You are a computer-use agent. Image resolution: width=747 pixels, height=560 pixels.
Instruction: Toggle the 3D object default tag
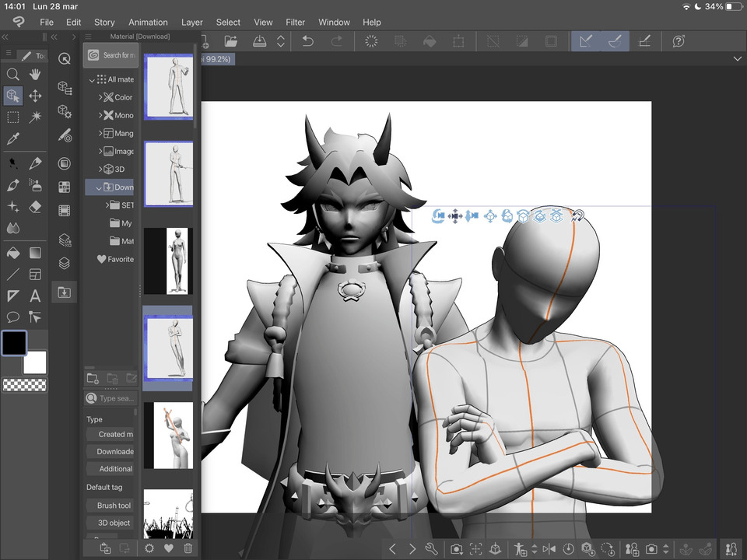(x=110, y=523)
